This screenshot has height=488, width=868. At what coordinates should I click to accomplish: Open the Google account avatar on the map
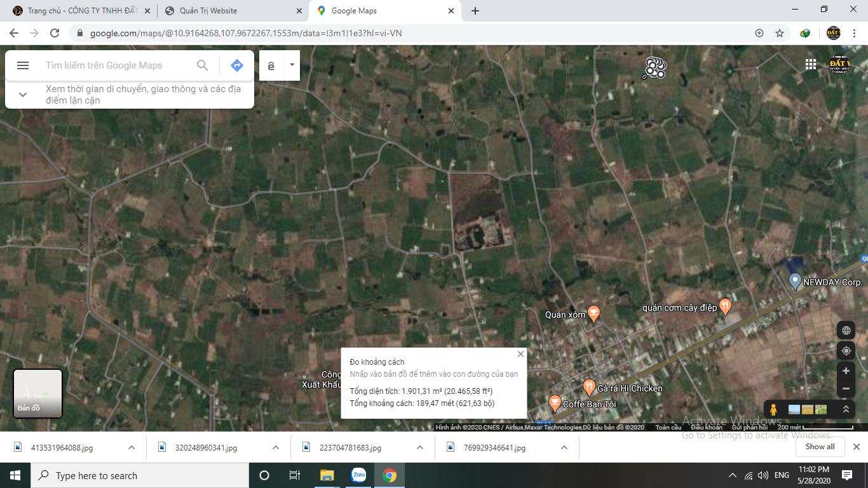(x=840, y=64)
